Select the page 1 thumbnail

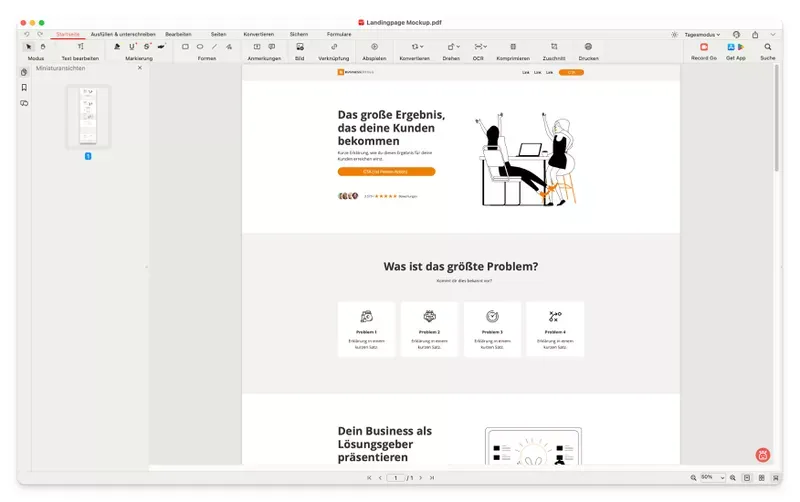click(88, 116)
